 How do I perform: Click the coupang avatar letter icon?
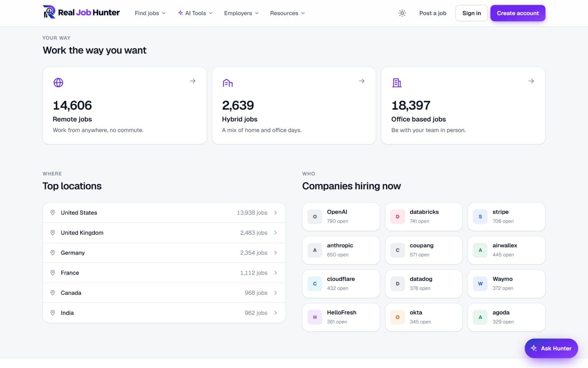pos(397,250)
